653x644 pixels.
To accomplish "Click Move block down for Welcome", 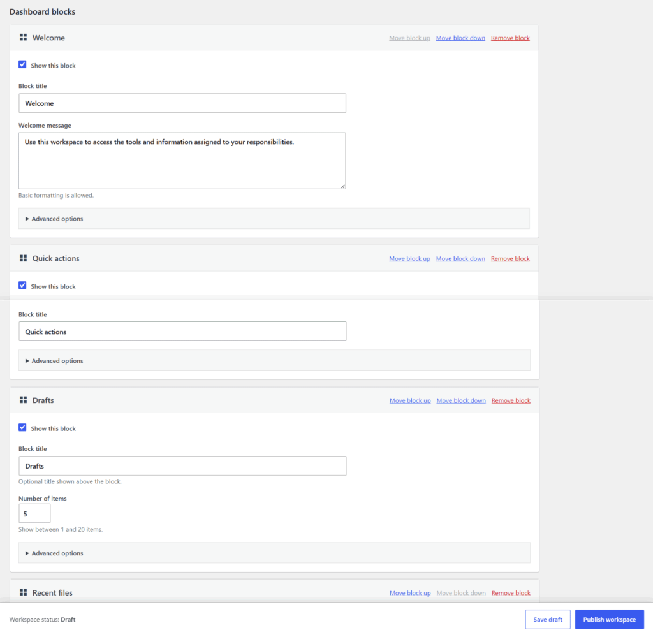I will [x=460, y=38].
